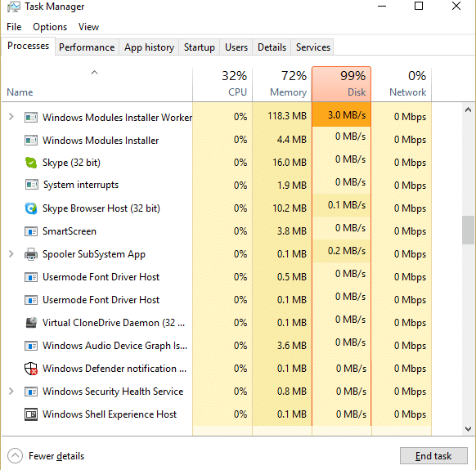Select Skype Browser Host (32 bit) name
This screenshot has height=470, width=476.
pyautogui.click(x=101, y=208)
